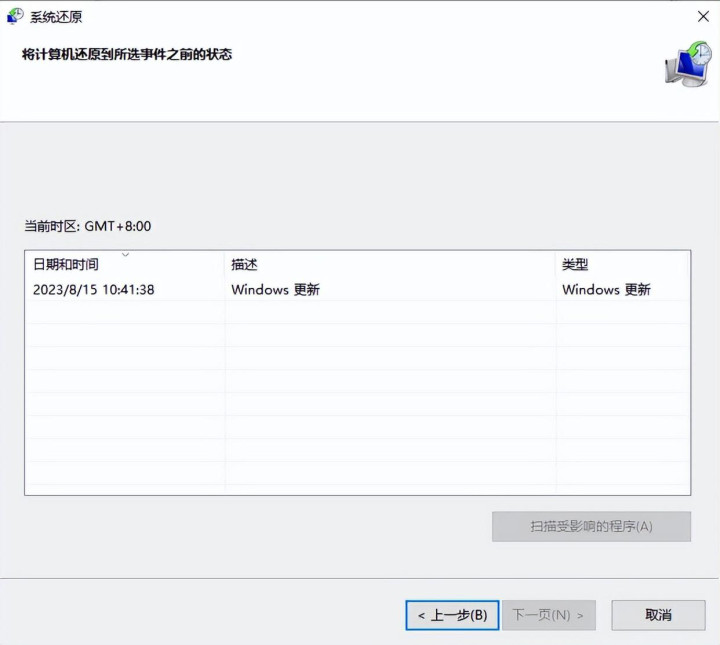Image resolution: width=720 pixels, height=645 pixels.
Task: Click the 系统还原 window title text
Action: pyautogui.click(x=56, y=17)
